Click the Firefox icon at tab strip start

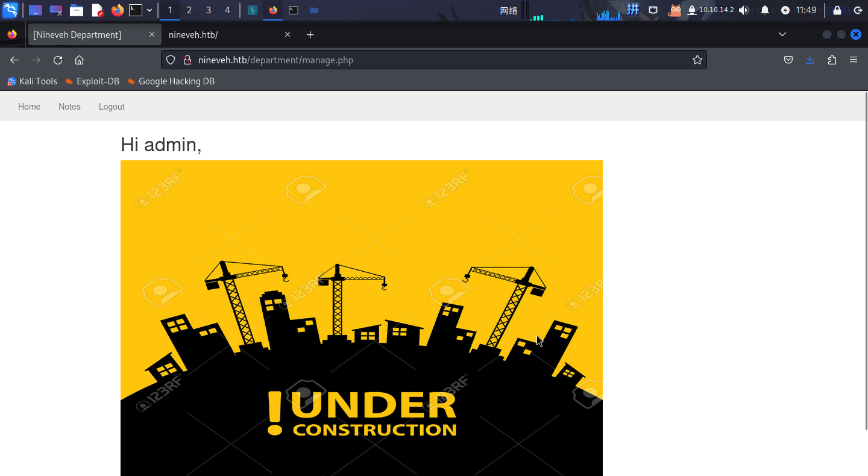pyautogui.click(x=12, y=34)
